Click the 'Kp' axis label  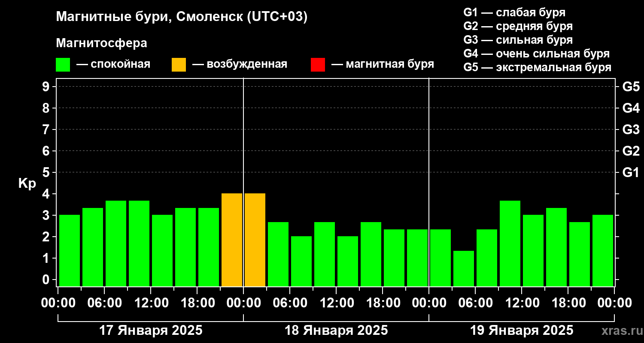(x=27, y=184)
